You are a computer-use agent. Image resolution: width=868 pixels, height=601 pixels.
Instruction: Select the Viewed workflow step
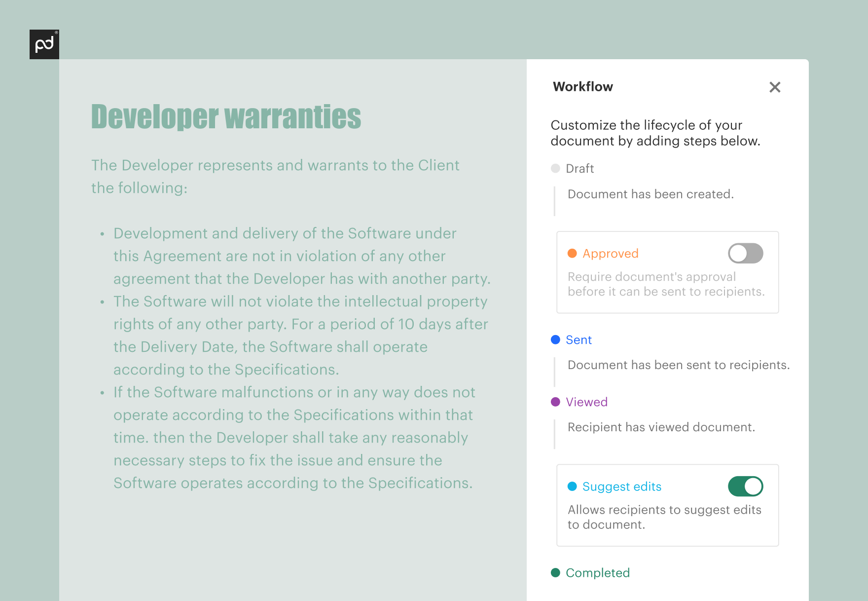pyautogui.click(x=586, y=402)
